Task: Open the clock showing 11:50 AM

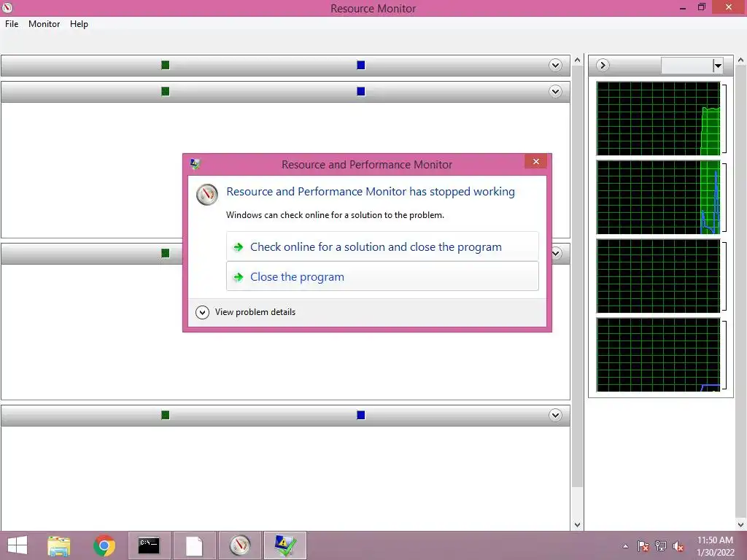Action: tap(715, 546)
